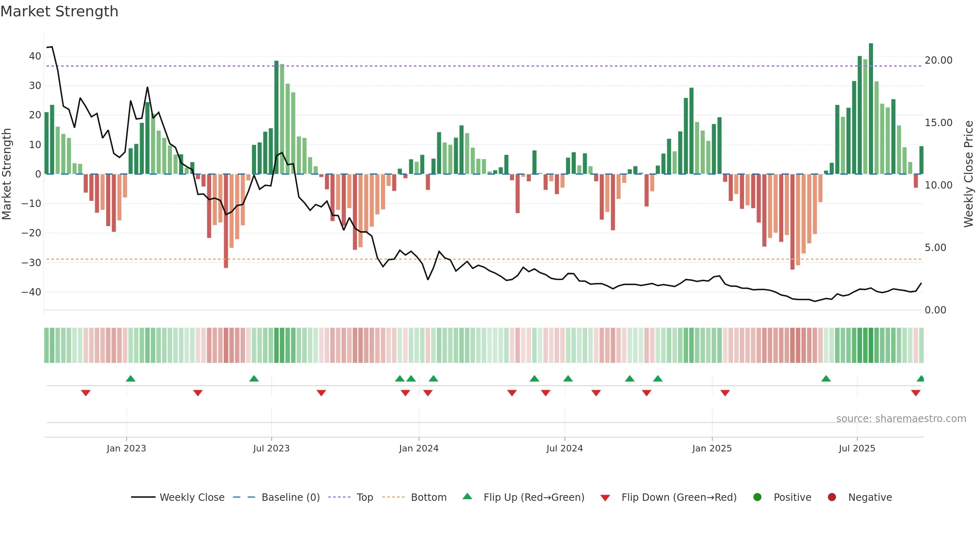
Task: Click the 5.00 price axis value
Action: (x=935, y=248)
